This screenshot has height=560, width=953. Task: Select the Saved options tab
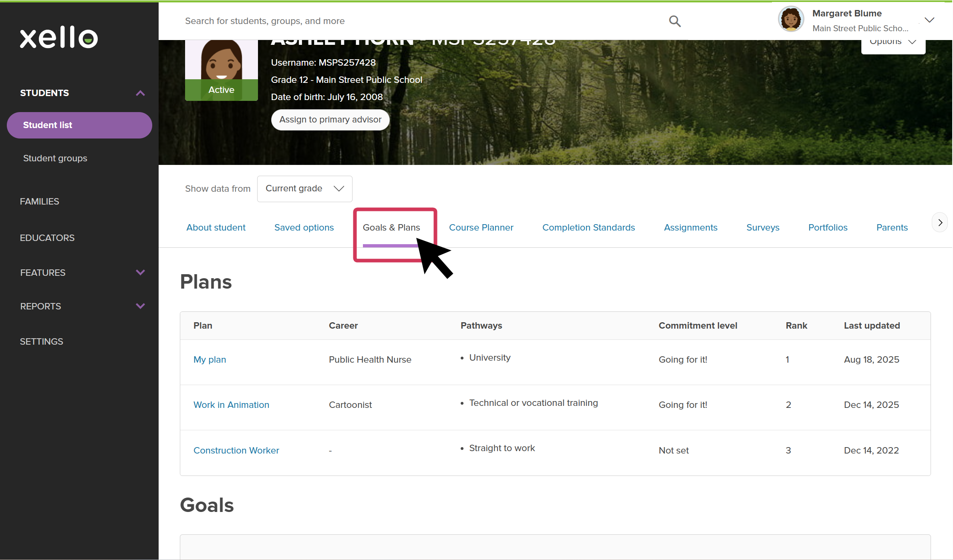(x=304, y=227)
